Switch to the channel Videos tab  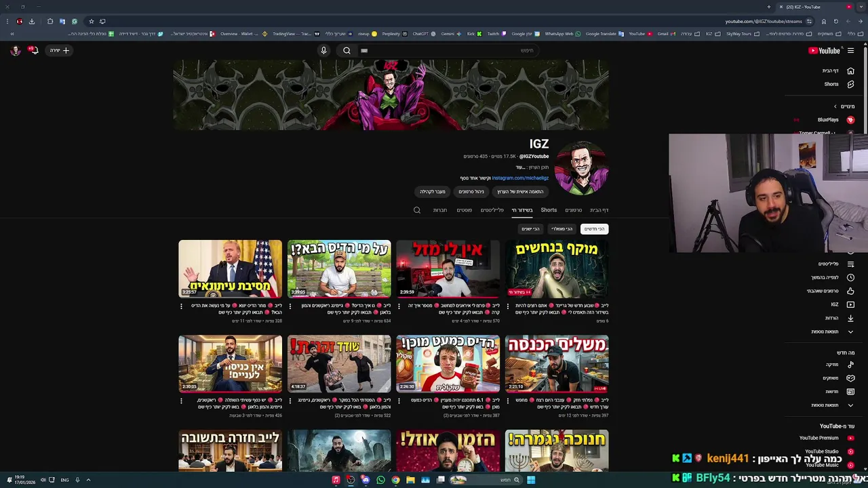coord(574,210)
